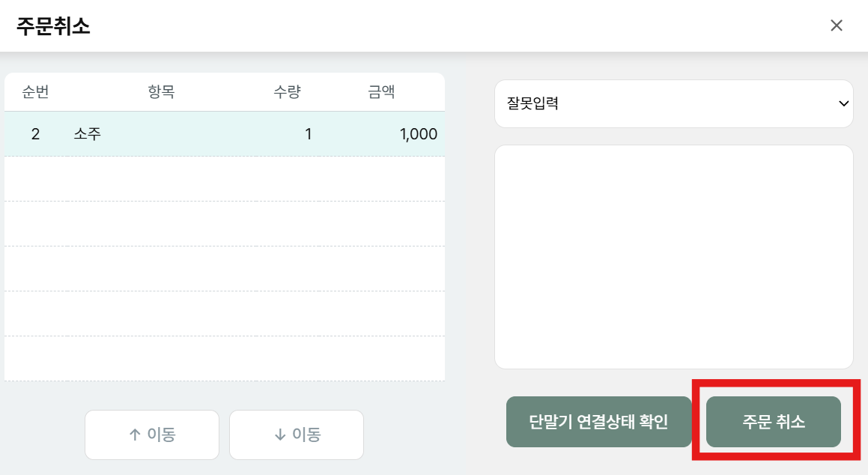Click the 주문취소 dialog title
The image size is (868, 475).
[x=53, y=26]
